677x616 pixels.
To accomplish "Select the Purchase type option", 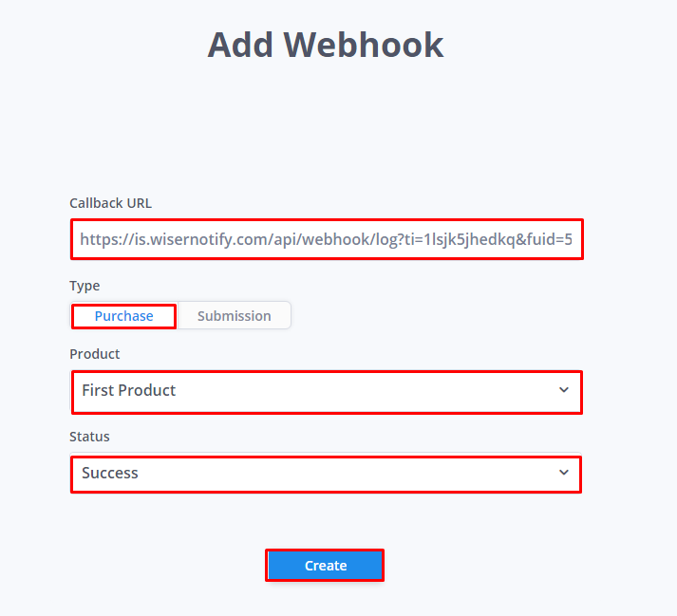I will (x=124, y=316).
